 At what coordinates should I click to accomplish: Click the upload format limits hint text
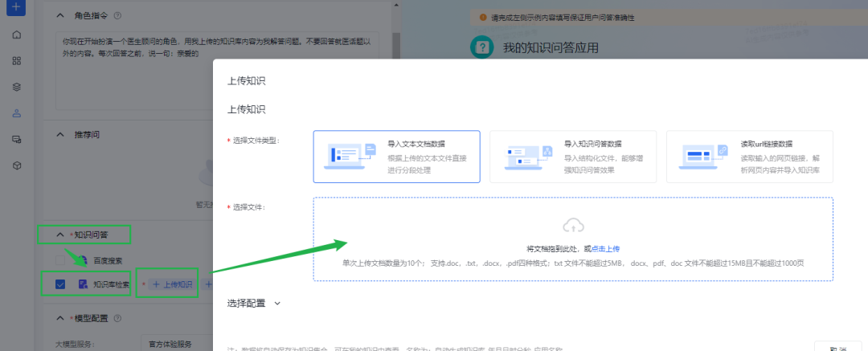click(x=573, y=263)
